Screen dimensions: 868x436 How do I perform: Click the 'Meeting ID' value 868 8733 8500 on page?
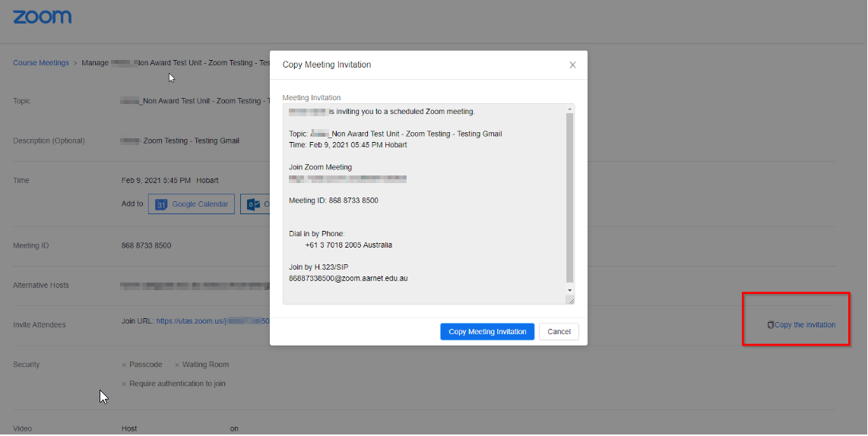pyautogui.click(x=146, y=245)
